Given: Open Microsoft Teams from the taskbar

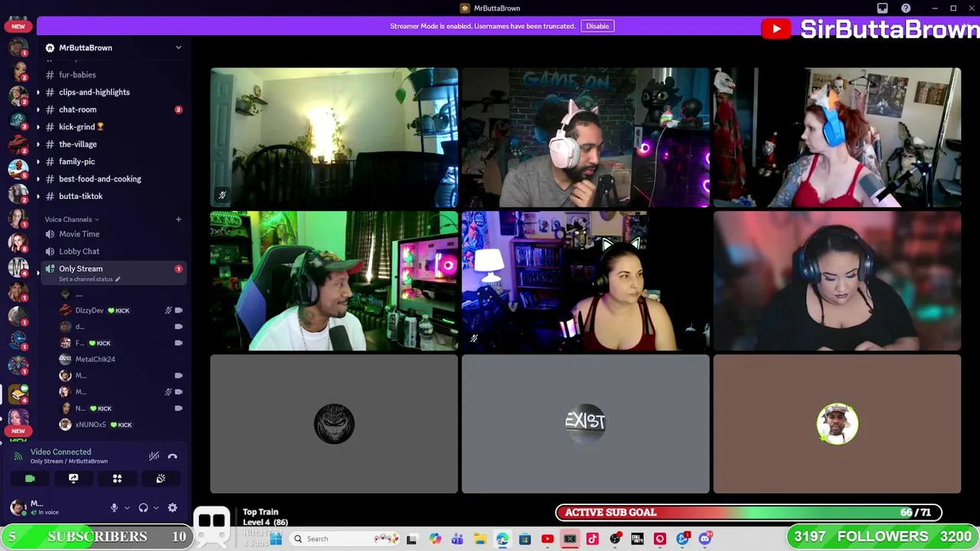Looking at the screenshot, I should (457, 539).
